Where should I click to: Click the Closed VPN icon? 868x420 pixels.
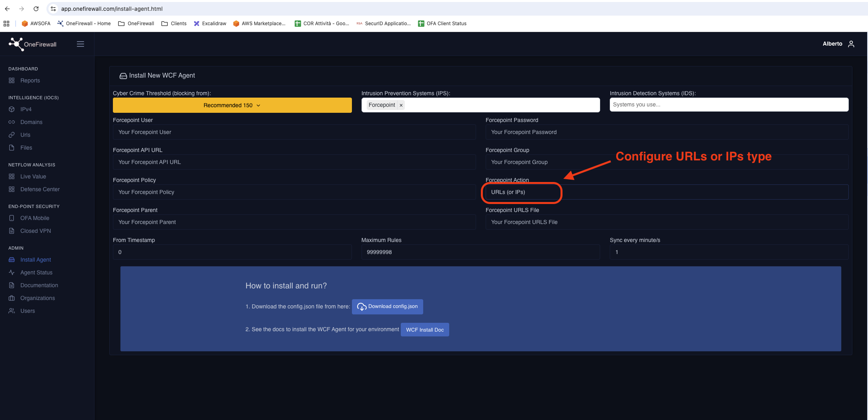coord(12,231)
